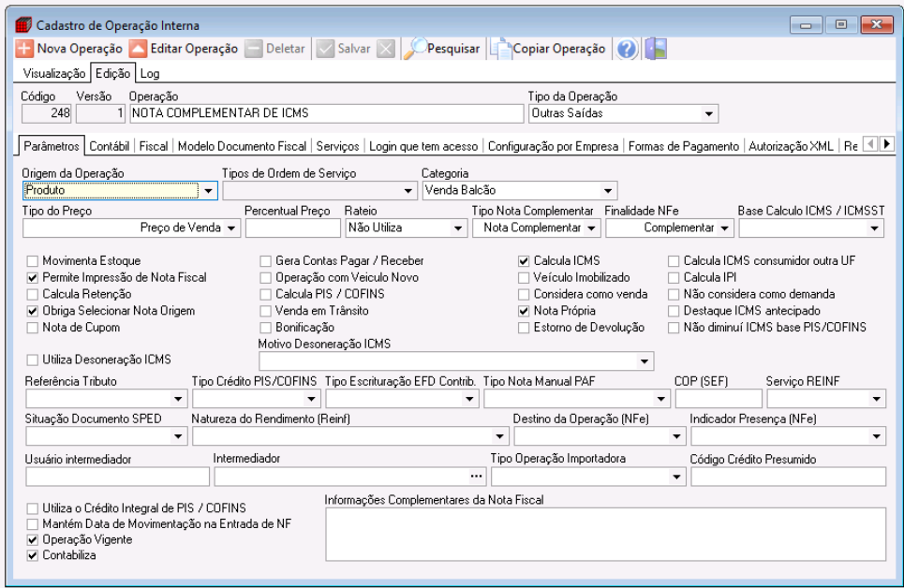Enable Movimenta Estoque checkbox
904x588 pixels.
[32, 261]
